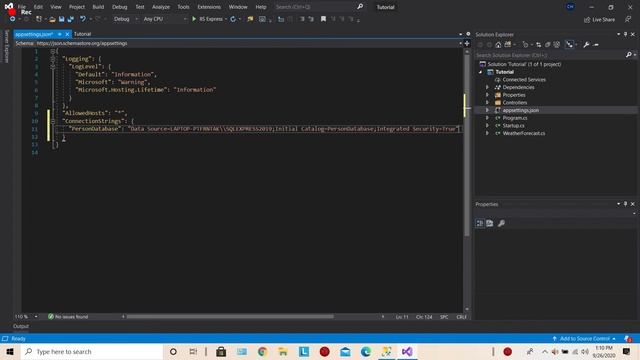Pin the appsettings.json tab

pos(60,34)
